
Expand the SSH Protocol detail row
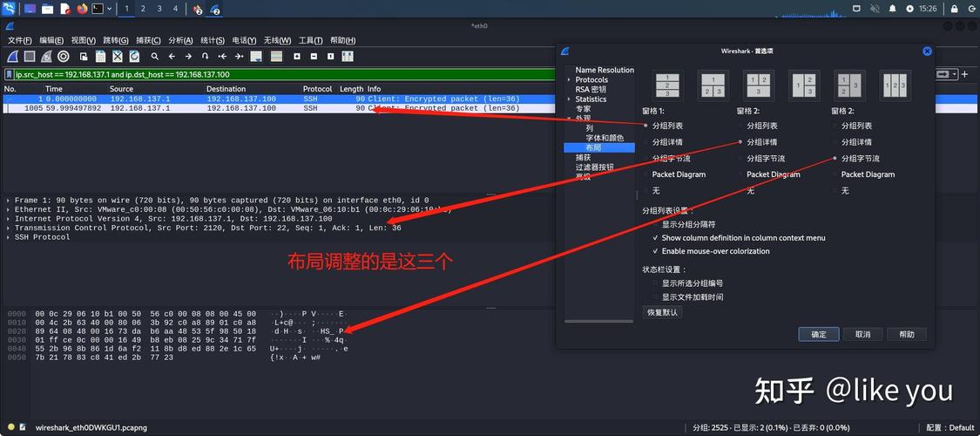[x=9, y=237]
